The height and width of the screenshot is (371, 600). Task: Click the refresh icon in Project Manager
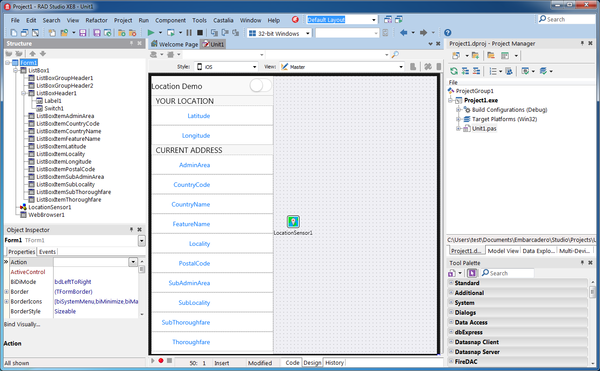pos(454,71)
